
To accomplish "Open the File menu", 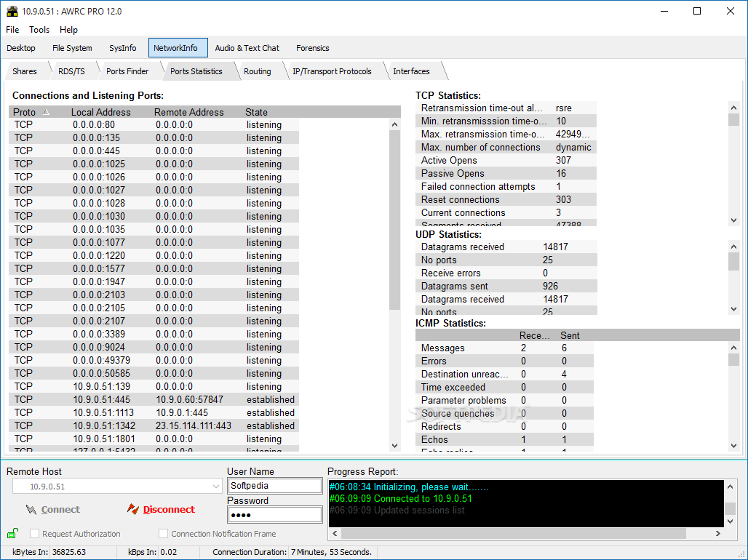I will point(12,30).
